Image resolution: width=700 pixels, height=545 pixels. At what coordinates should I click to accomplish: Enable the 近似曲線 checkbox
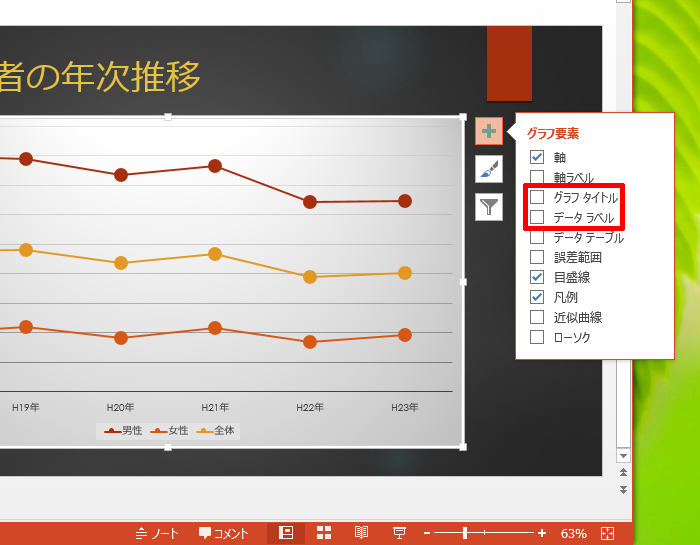[x=537, y=317]
